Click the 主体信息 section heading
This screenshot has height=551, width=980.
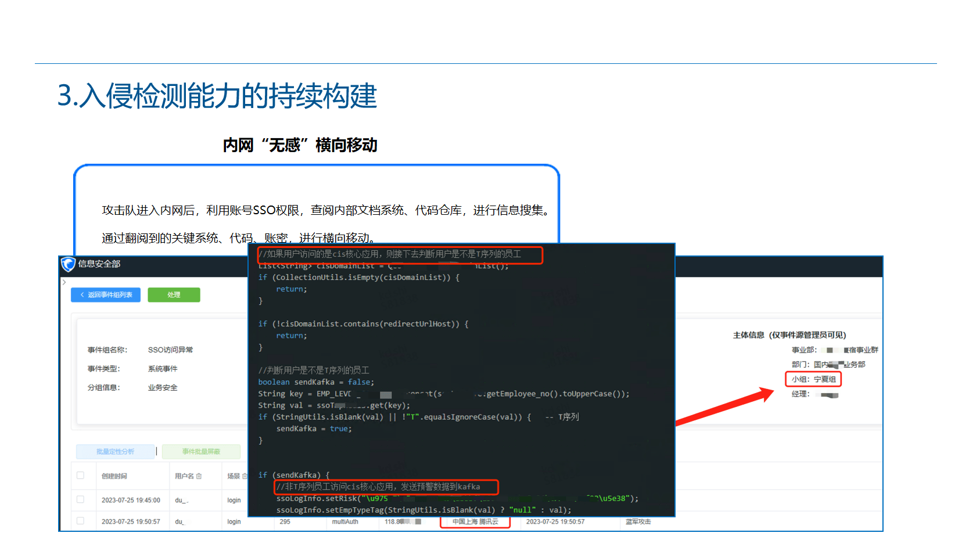(789, 335)
